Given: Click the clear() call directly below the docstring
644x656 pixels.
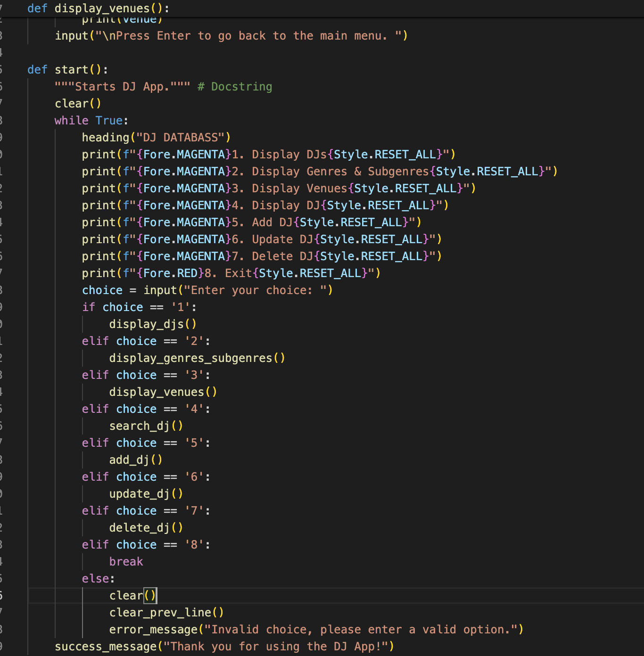Looking at the screenshot, I should click(x=78, y=104).
